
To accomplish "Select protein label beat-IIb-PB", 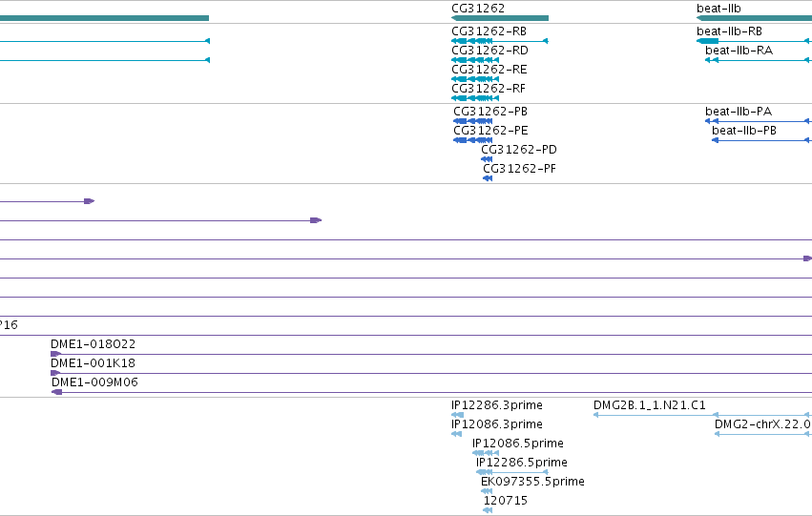I will point(744,131).
